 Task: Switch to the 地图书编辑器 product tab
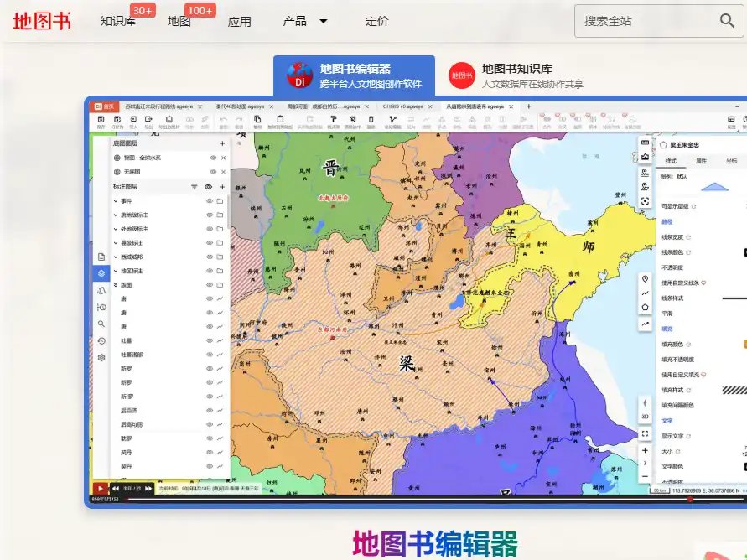coord(354,75)
